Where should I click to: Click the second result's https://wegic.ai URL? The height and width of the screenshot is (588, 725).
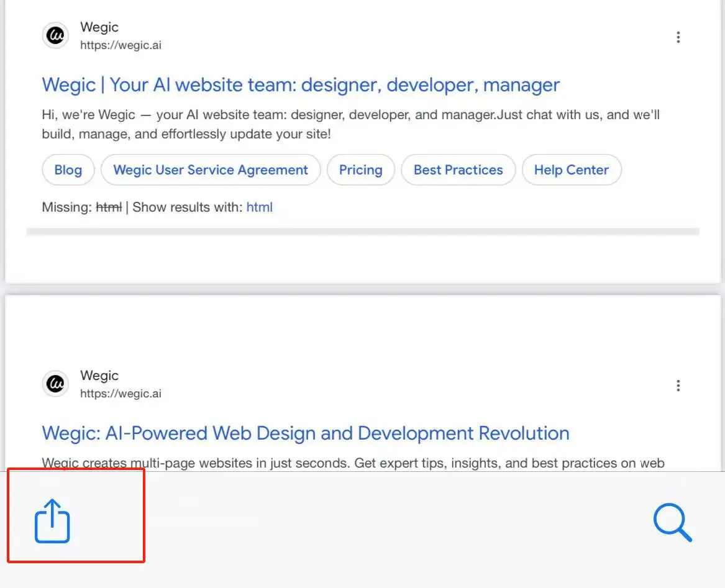(x=121, y=394)
